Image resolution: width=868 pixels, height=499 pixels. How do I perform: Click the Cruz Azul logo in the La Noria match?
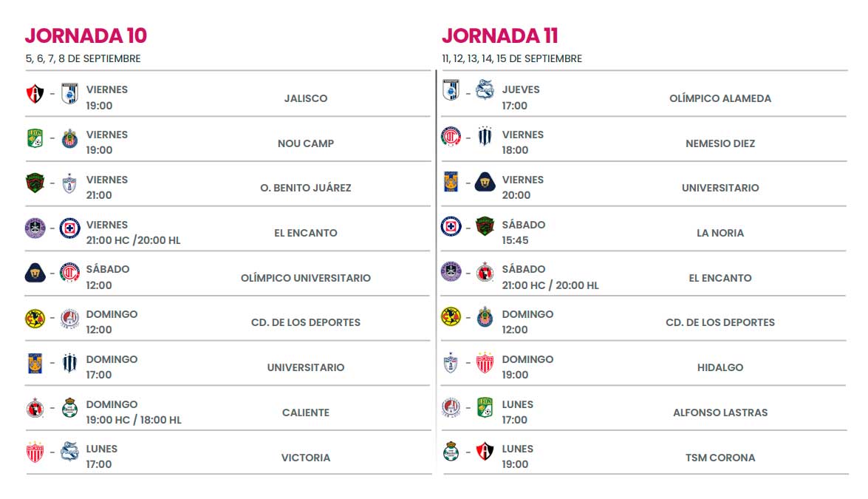pos(451,225)
